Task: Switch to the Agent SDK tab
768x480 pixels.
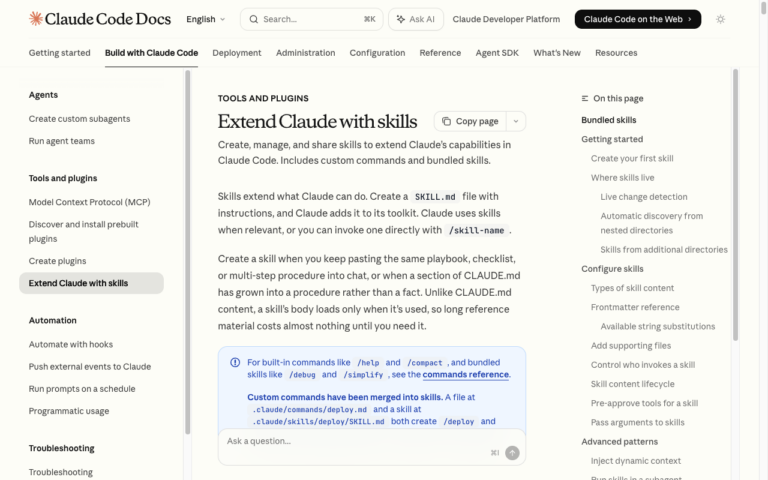Action: coord(497,52)
